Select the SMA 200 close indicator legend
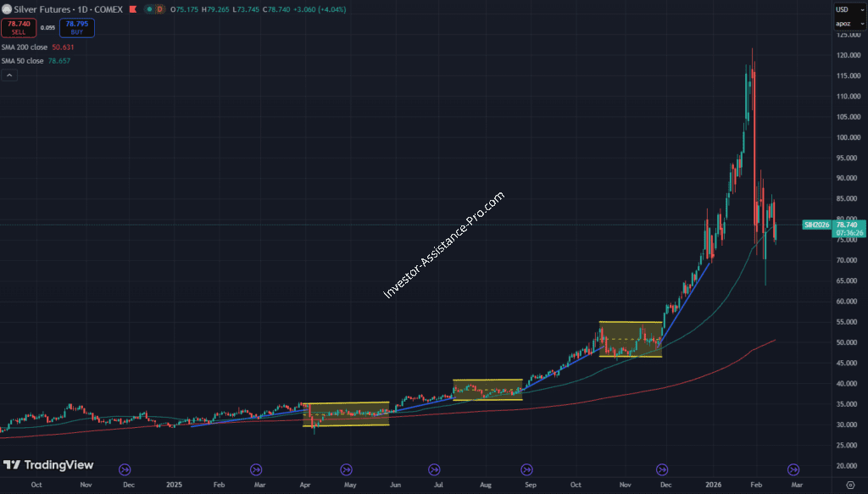Image resolution: width=868 pixels, height=494 pixels. tap(25, 47)
